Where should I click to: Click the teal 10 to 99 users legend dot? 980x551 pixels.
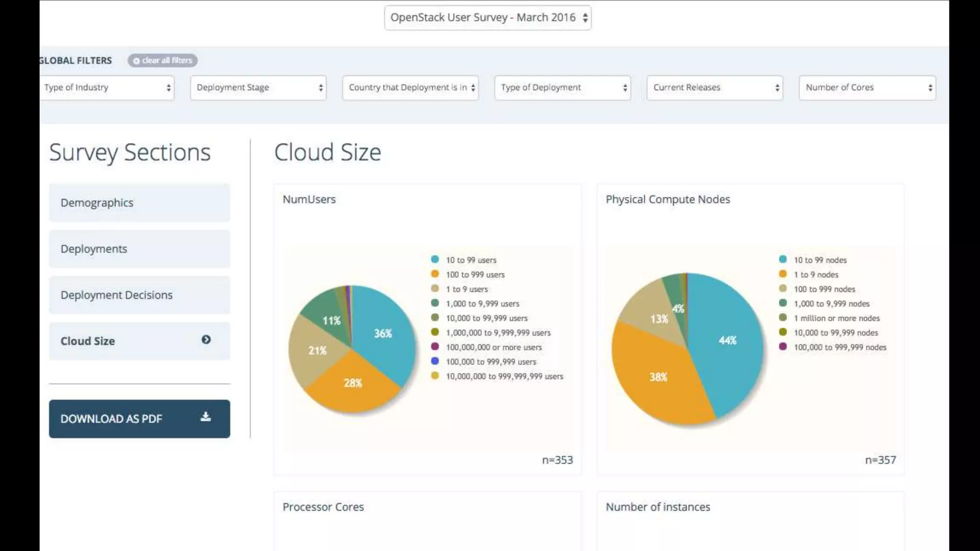click(x=434, y=259)
